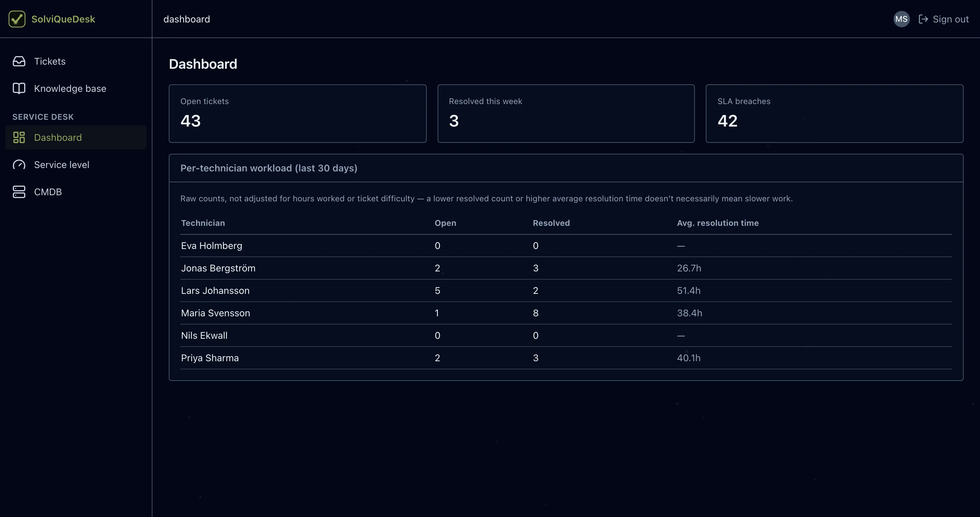Click the Dashboard page heading
This screenshot has height=517, width=980.
pyautogui.click(x=203, y=64)
